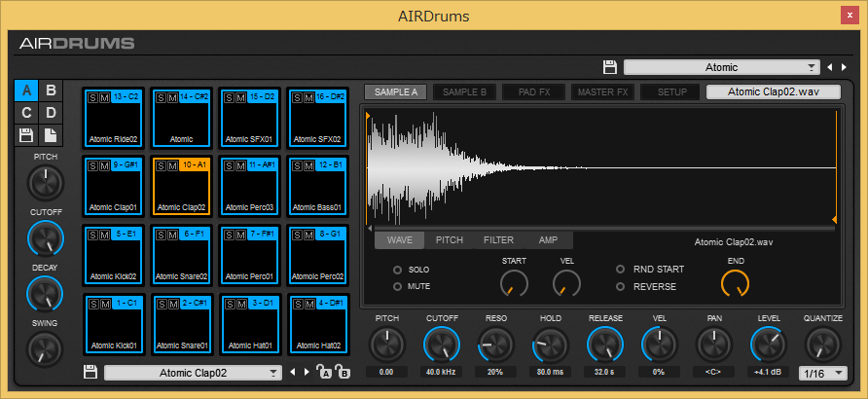Screen dimensions: 868x399
Task: Go to previous kit preset arrow
Action: click(829, 67)
